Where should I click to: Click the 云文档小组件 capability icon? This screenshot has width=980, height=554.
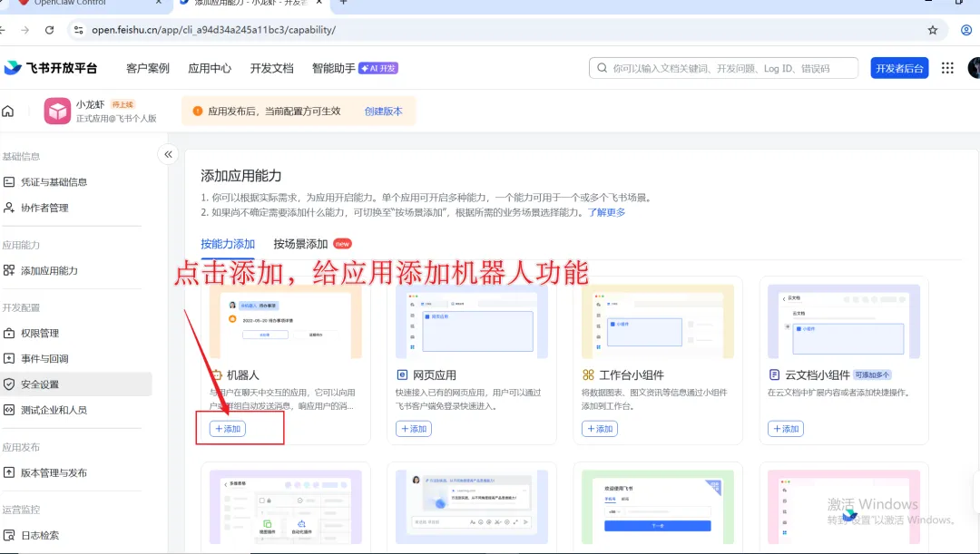pos(774,374)
